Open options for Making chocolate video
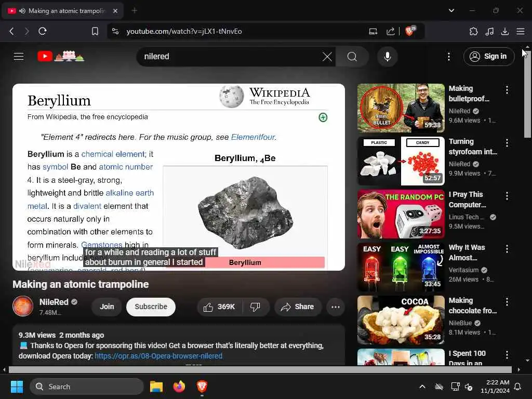Image resolution: width=532 pixels, height=399 pixels. tap(507, 302)
